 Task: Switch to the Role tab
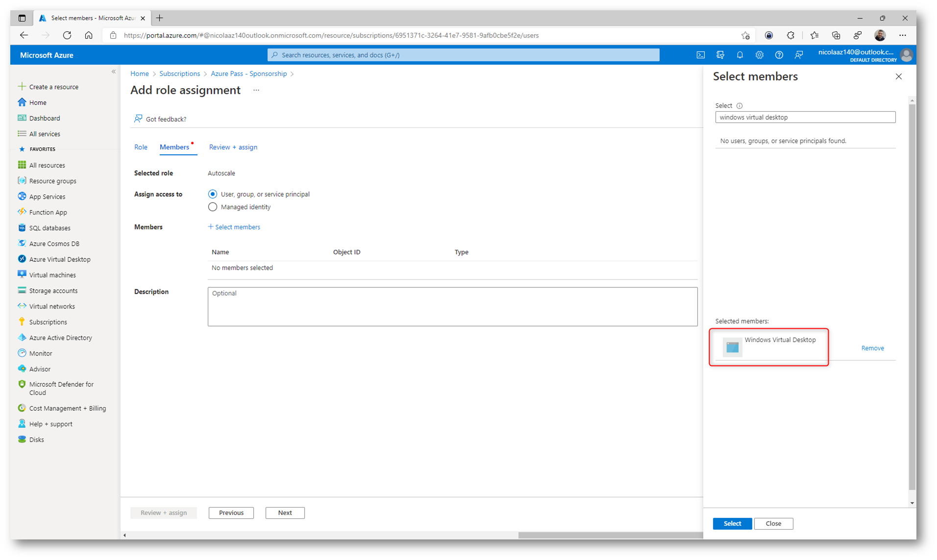[x=141, y=147]
